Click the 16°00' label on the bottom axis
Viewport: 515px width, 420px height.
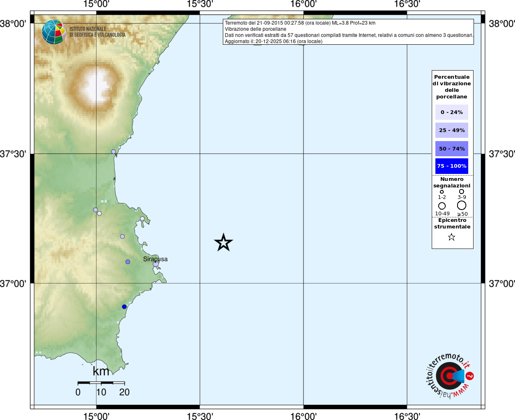tap(304, 416)
